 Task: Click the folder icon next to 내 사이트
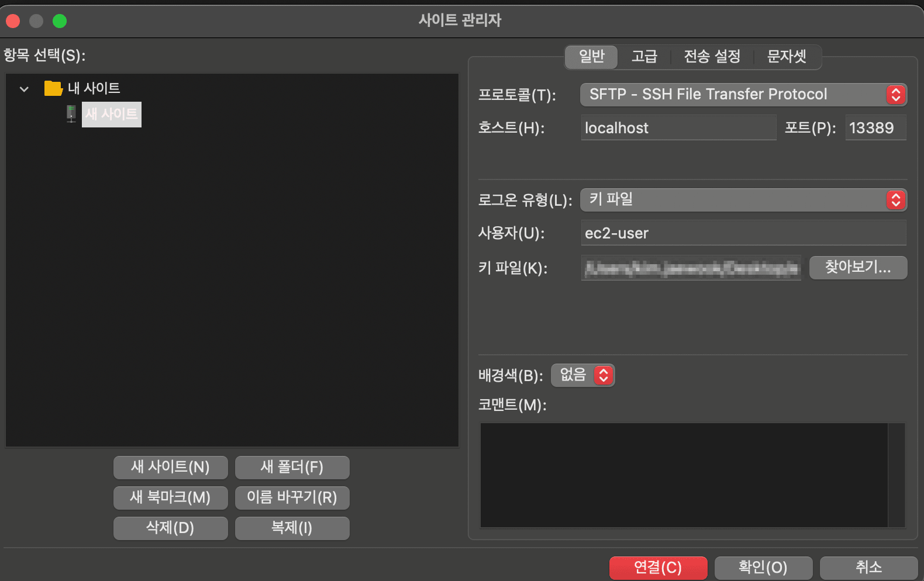point(53,88)
